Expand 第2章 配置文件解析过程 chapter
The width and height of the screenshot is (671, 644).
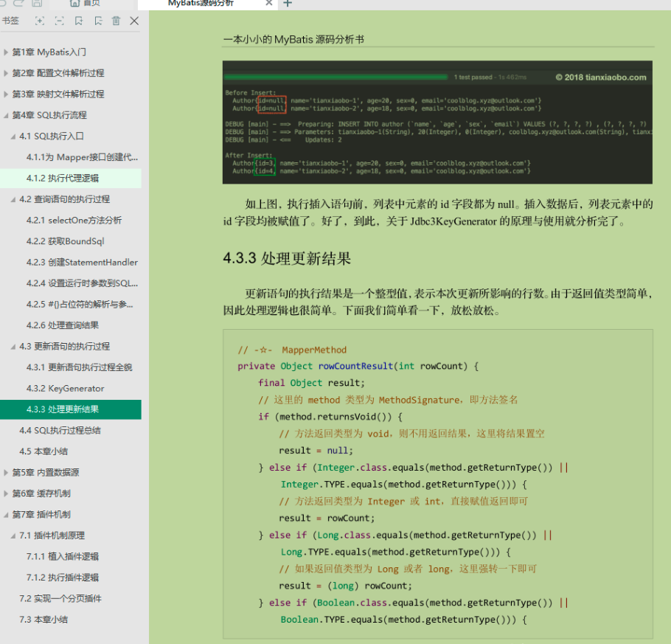click(x=6, y=73)
